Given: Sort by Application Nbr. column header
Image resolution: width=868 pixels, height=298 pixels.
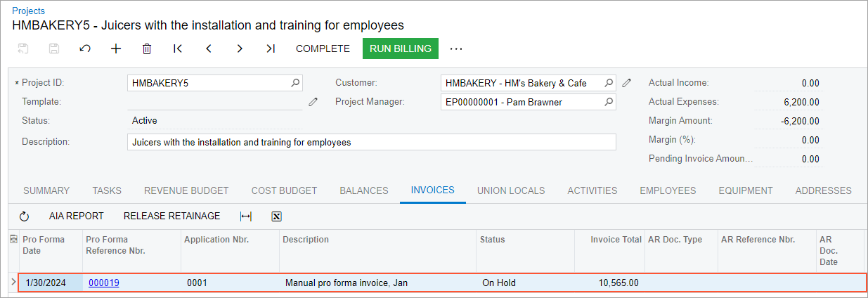Looking at the screenshot, I should [x=231, y=250].
